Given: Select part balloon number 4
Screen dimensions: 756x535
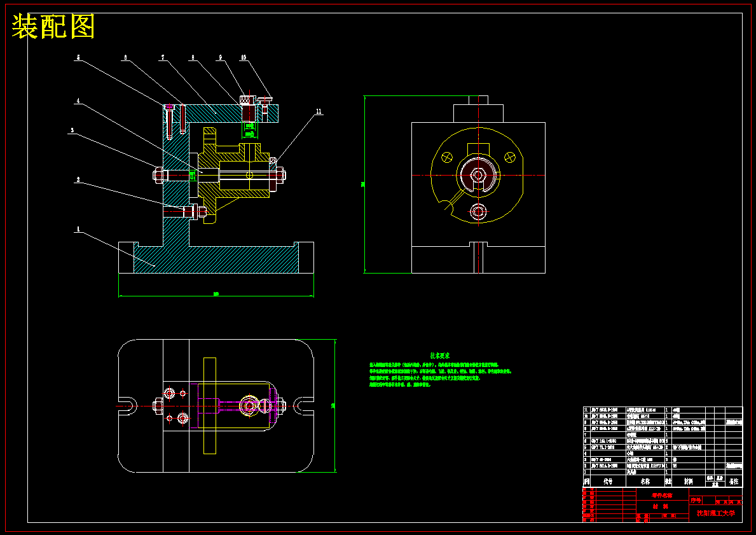Looking at the screenshot, I should [78, 101].
